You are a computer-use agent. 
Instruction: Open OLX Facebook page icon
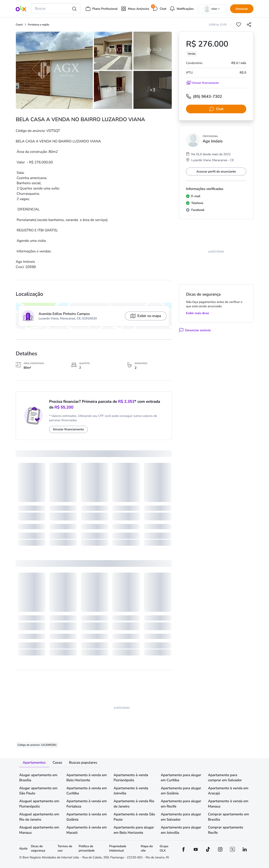tap(184, 849)
